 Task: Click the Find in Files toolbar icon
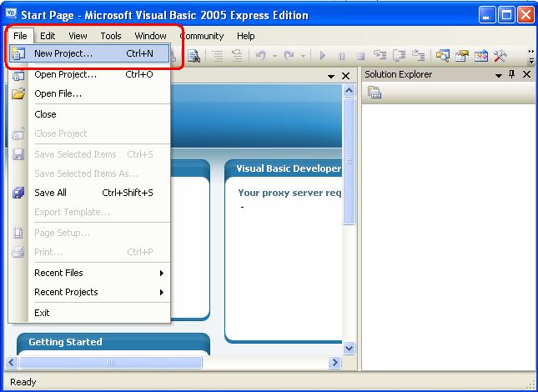click(194, 56)
